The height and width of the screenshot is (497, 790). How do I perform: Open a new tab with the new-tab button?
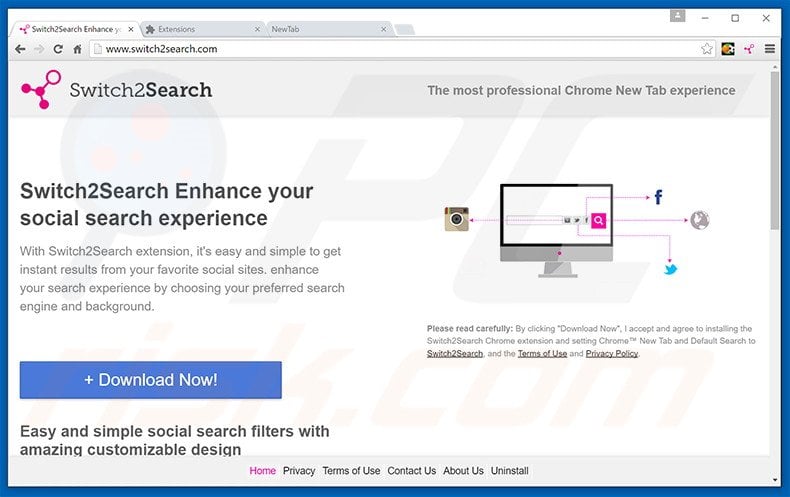pos(405,30)
